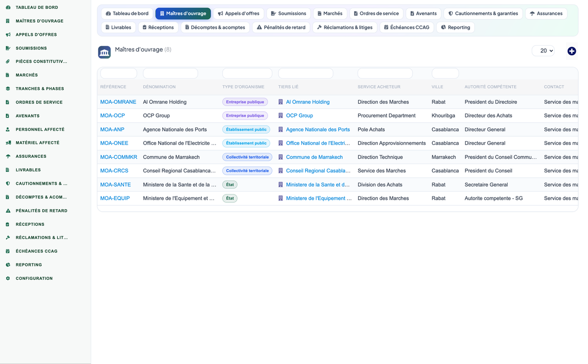Click the Réceptions sidebar clipboard icon
The height and width of the screenshot is (364, 588).
tap(8, 224)
